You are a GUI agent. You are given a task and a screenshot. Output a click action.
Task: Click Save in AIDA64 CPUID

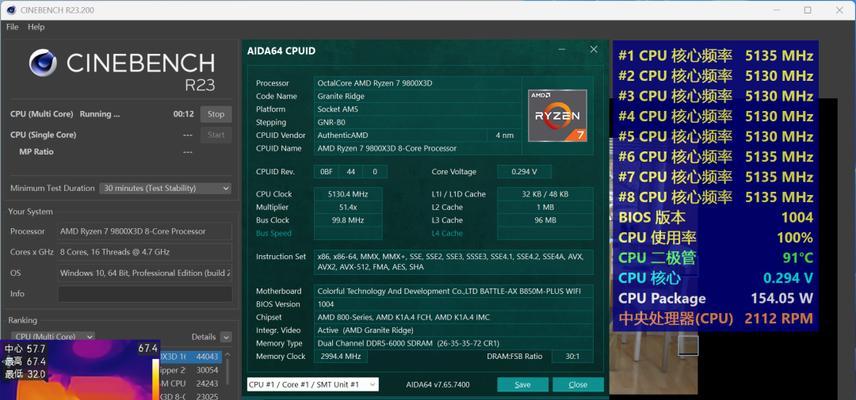click(x=522, y=384)
